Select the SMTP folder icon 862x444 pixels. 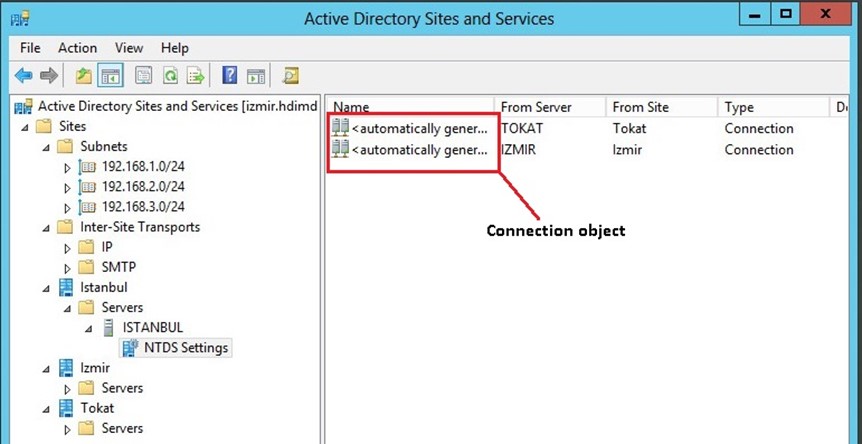pyautogui.click(x=86, y=267)
